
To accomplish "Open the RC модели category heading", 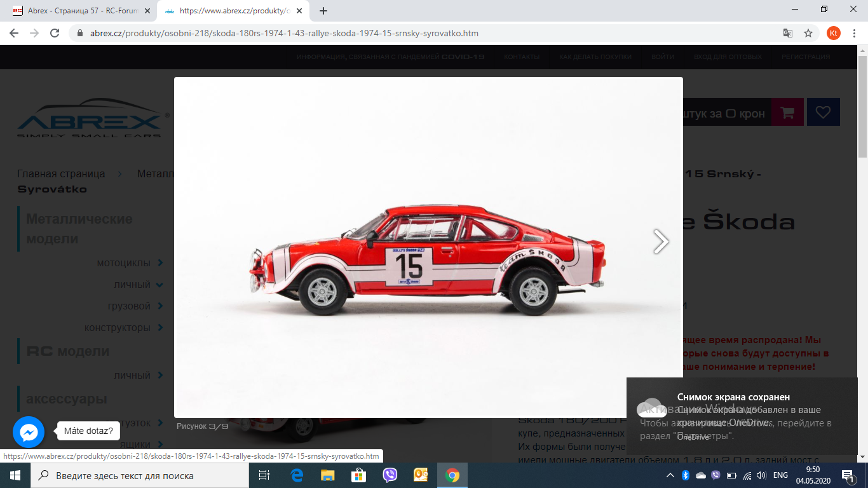I will (x=68, y=351).
